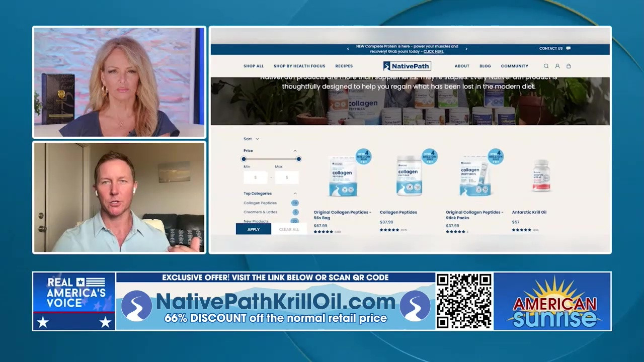Open the Sort dropdown
This screenshot has width=644, height=362.
pyautogui.click(x=251, y=139)
